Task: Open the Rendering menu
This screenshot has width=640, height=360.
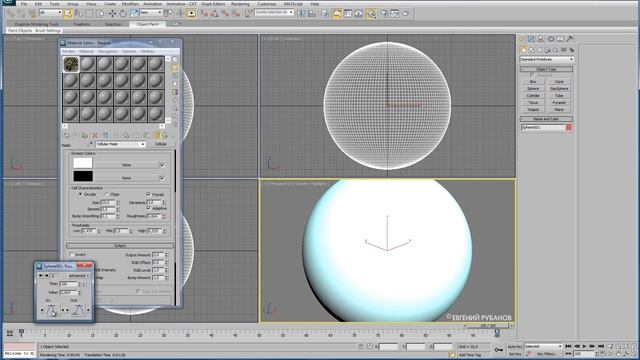Action: pos(240,4)
